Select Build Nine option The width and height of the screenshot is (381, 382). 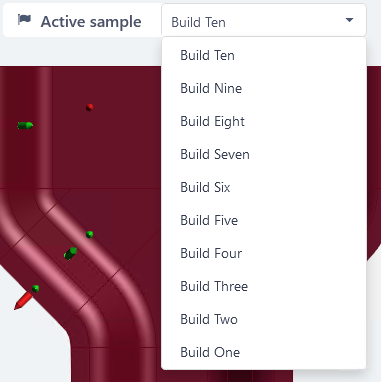point(263,88)
